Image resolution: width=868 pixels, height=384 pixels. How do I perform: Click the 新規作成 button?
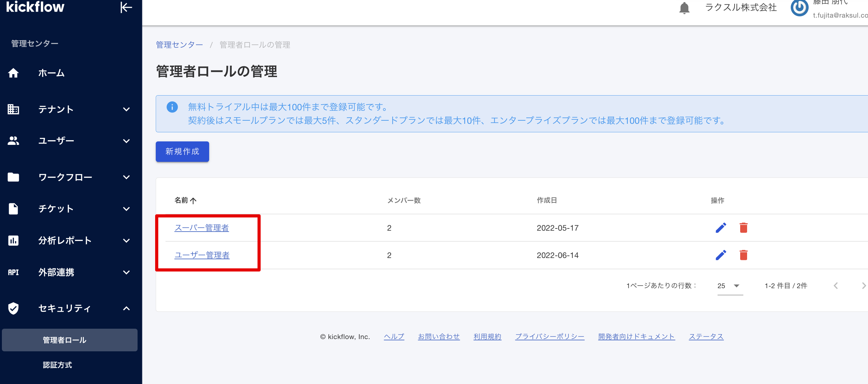click(x=182, y=151)
